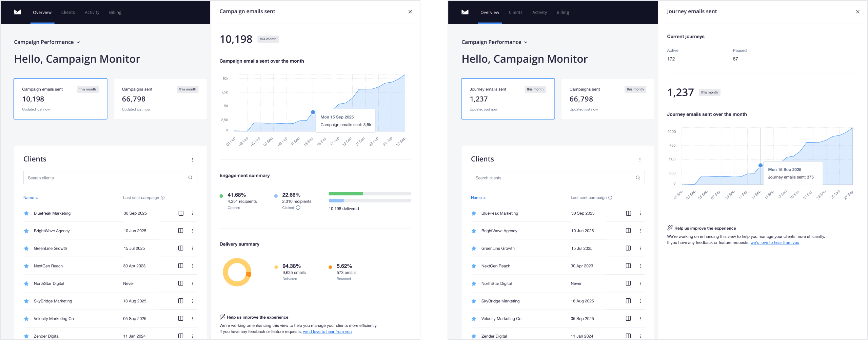This screenshot has height=340, width=868.
Task: Open GreenLine Growth more options in right window
Action: (x=640, y=249)
